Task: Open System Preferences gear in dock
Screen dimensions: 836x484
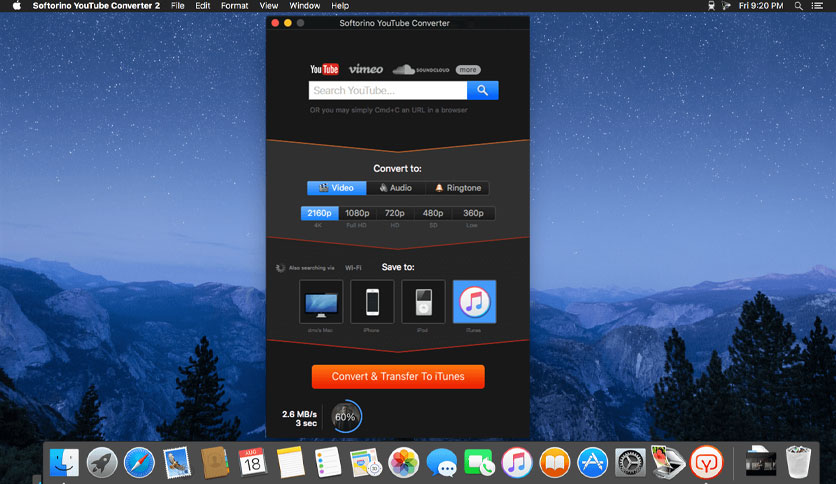Action: click(x=630, y=462)
